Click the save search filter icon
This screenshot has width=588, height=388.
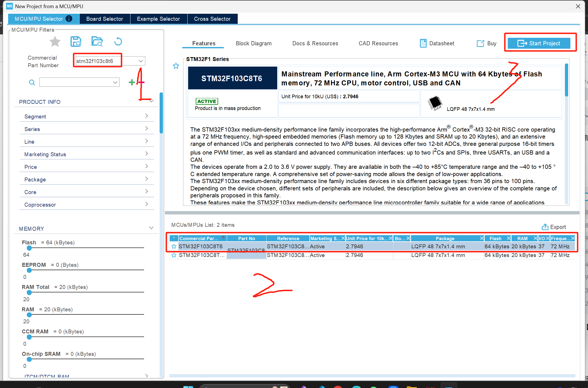76,42
